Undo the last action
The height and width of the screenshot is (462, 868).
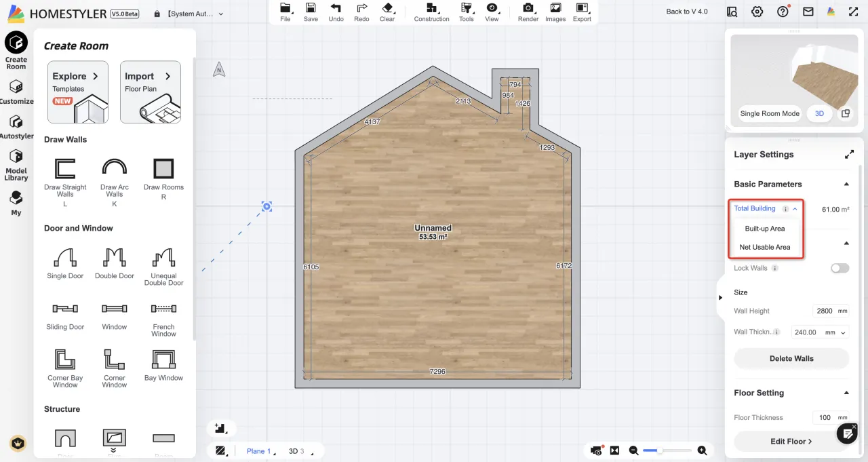click(336, 12)
